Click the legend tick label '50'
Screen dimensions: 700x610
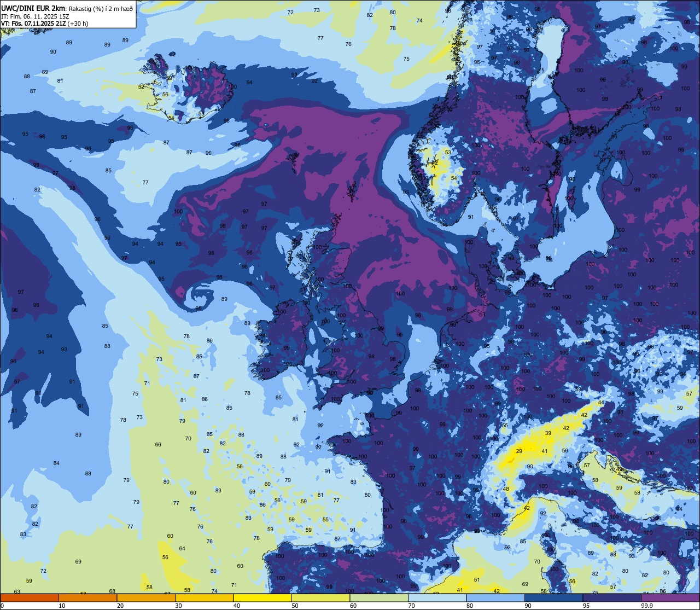point(295,606)
